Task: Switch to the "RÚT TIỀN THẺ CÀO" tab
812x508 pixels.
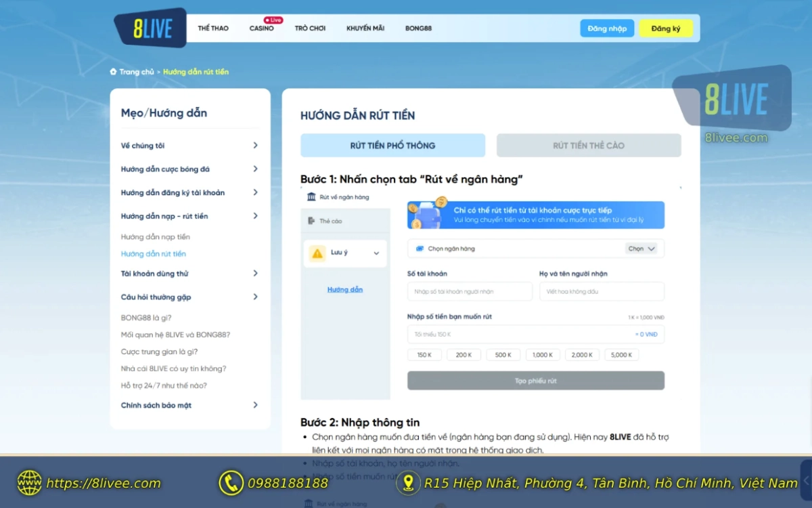Action: tap(588, 145)
